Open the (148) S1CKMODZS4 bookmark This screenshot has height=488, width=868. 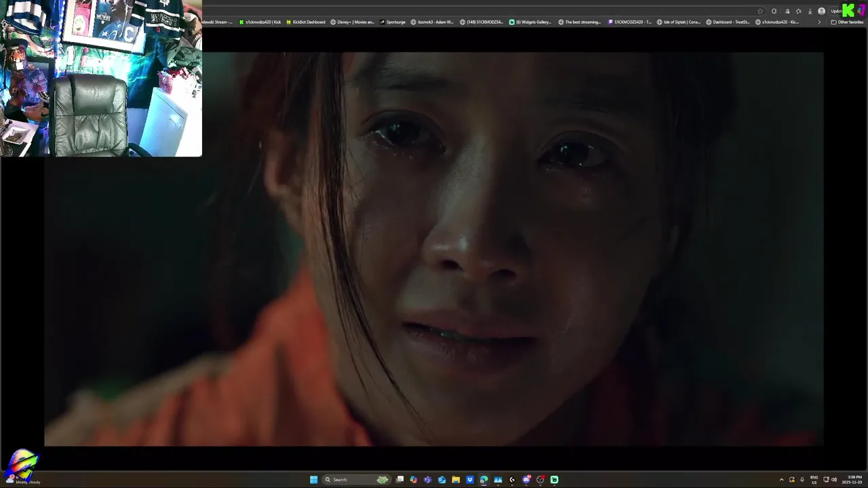[x=481, y=22]
